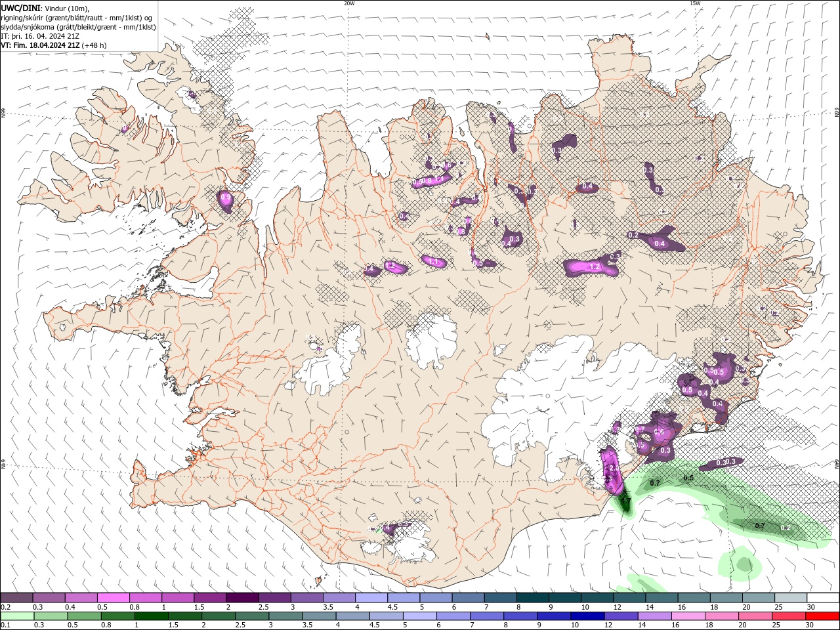
Task: Select the deep blue 10 swatch, rain scale
Action: pos(587,616)
